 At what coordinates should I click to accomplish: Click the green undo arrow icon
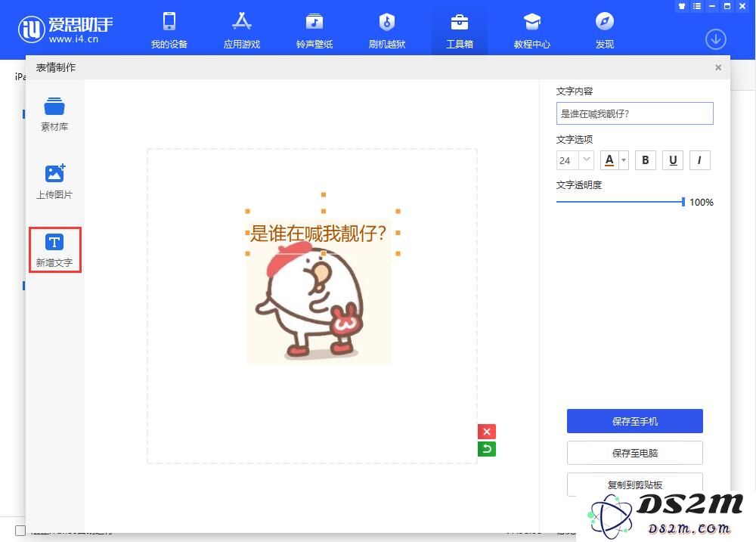(486, 449)
